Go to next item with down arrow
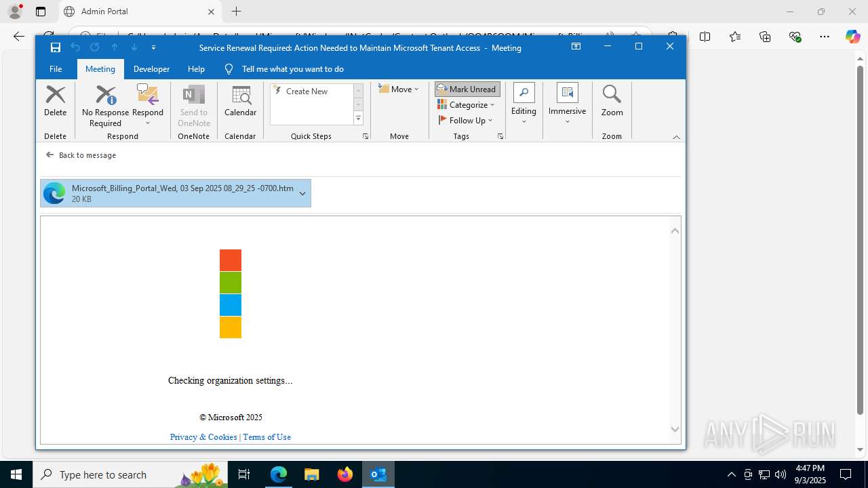868x488 pixels. click(x=134, y=47)
